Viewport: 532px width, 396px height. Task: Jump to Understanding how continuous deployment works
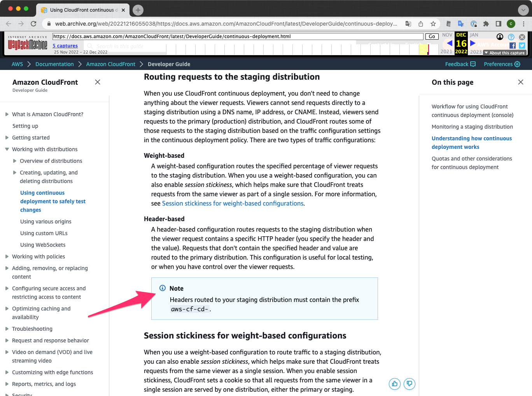tap(472, 143)
